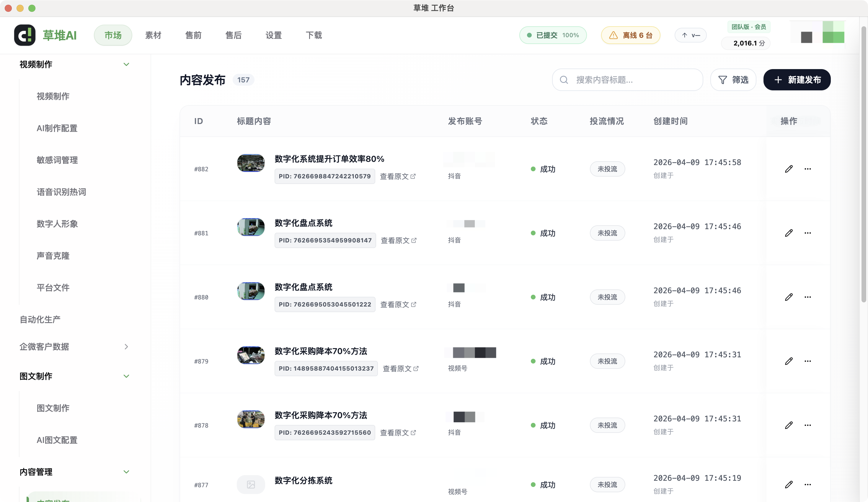Click the vertical page scrollbar
The width and height of the screenshot is (868, 502).
click(x=864, y=164)
